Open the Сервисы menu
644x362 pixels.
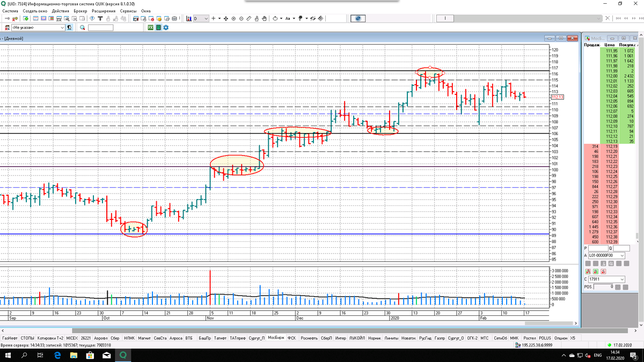pyautogui.click(x=128, y=11)
